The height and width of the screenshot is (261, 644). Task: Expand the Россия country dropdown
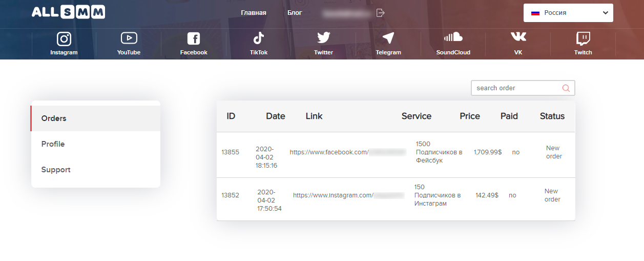[x=568, y=13]
